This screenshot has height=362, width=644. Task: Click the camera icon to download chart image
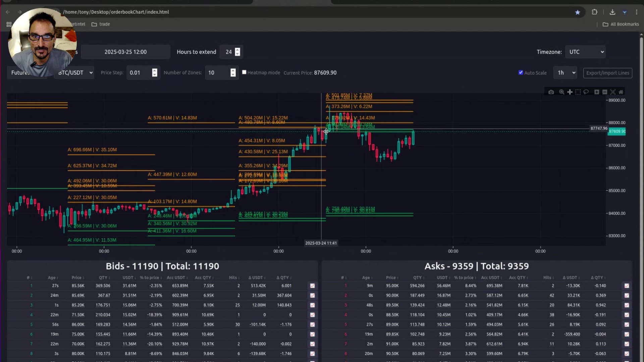(x=551, y=92)
